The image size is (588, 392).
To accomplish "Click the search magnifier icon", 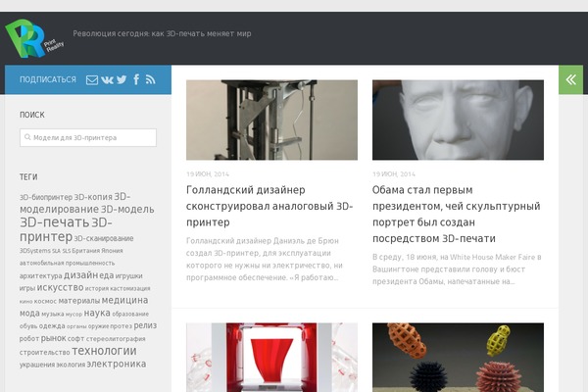I will click(27, 137).
